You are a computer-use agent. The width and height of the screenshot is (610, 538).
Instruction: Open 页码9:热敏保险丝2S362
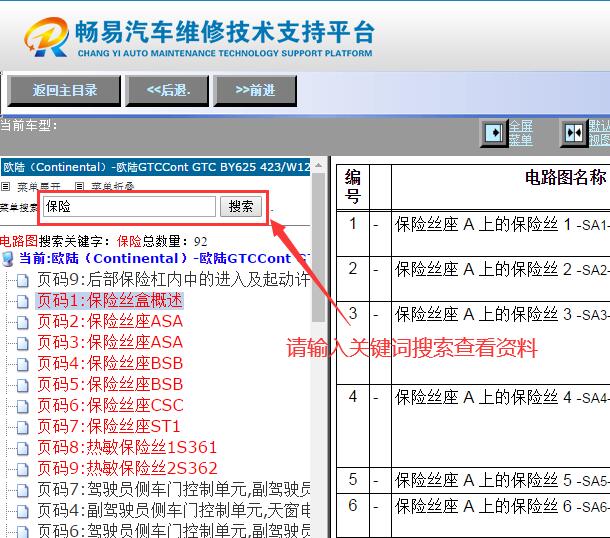click(x=127, y=468)
